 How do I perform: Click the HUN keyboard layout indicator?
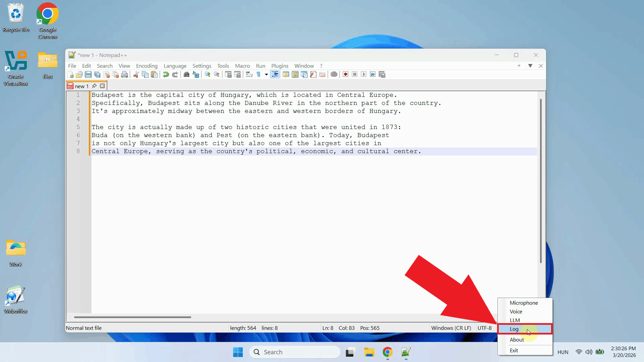(x=563, y=352)
